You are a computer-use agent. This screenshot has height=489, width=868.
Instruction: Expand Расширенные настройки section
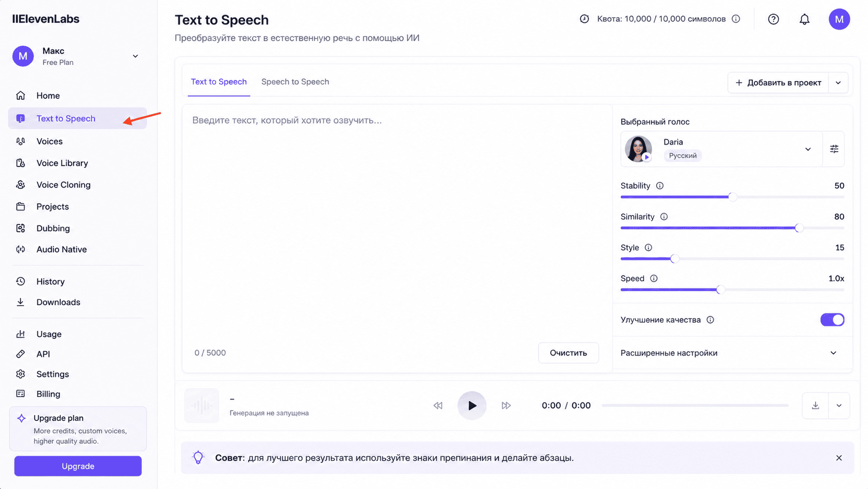733,353
